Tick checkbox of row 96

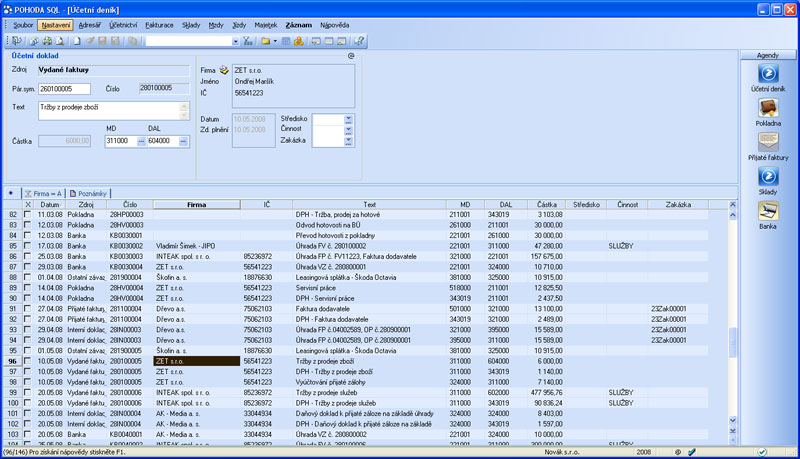(x=27, y=361)
